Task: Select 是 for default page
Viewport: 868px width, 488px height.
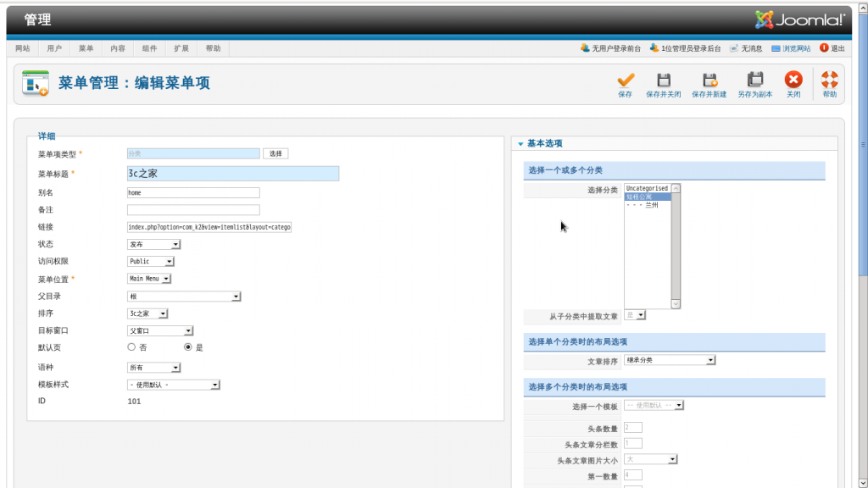Action: click(188, 347)
